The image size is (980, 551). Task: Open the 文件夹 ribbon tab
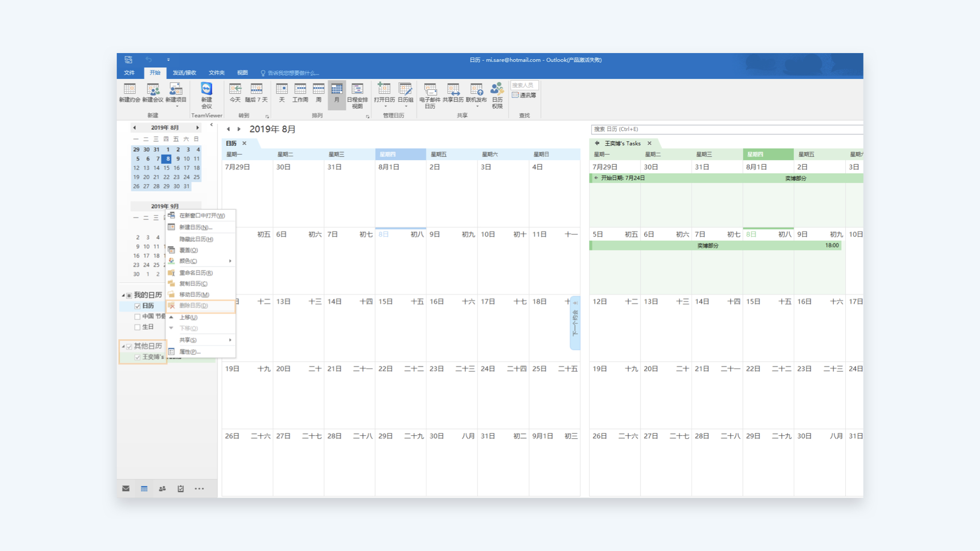pos(216,73)
